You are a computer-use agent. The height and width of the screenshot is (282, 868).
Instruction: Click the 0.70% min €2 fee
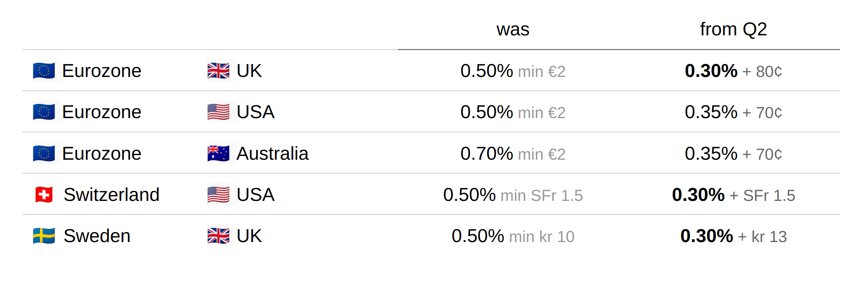pyautogui.click(x=513, y=153)
